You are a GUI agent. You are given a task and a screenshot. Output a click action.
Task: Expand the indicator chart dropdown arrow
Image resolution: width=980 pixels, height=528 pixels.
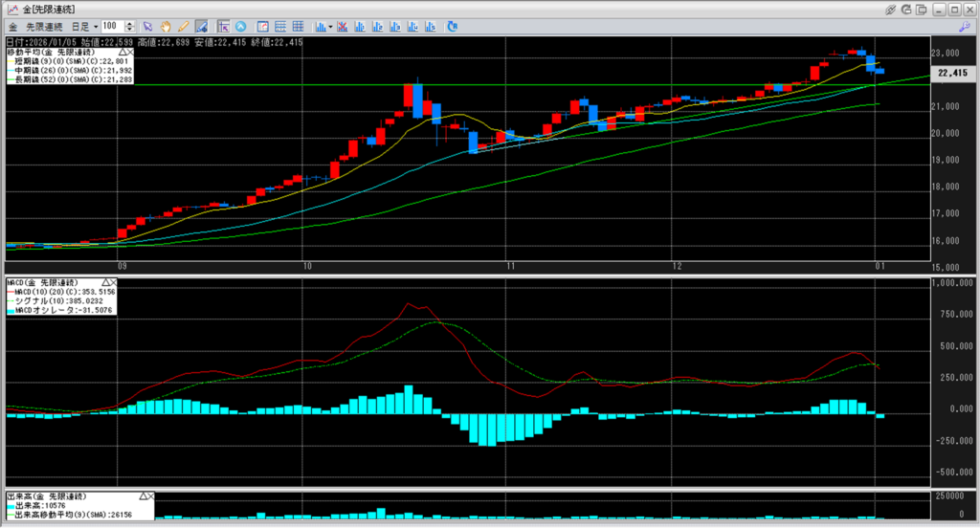point(330,26)
